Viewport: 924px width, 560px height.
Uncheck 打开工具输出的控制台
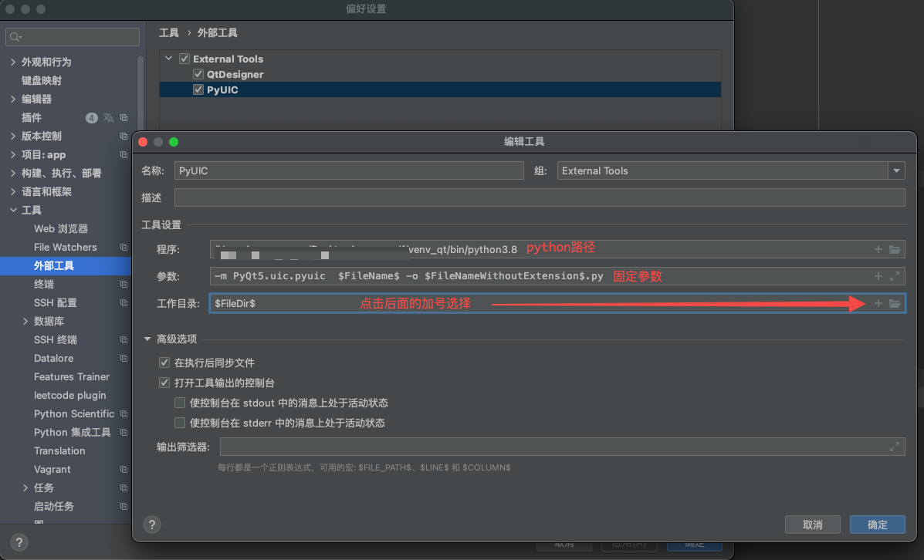(164, 383)
